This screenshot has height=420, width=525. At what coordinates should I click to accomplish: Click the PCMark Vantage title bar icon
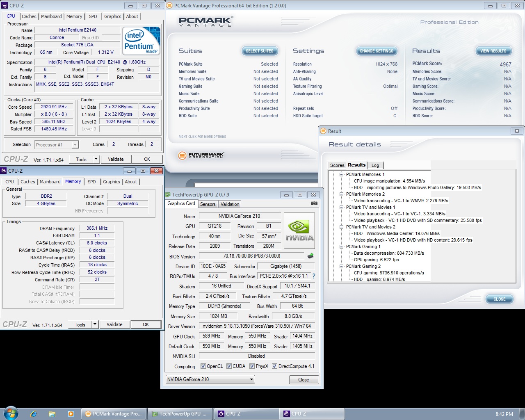[170, 6]
